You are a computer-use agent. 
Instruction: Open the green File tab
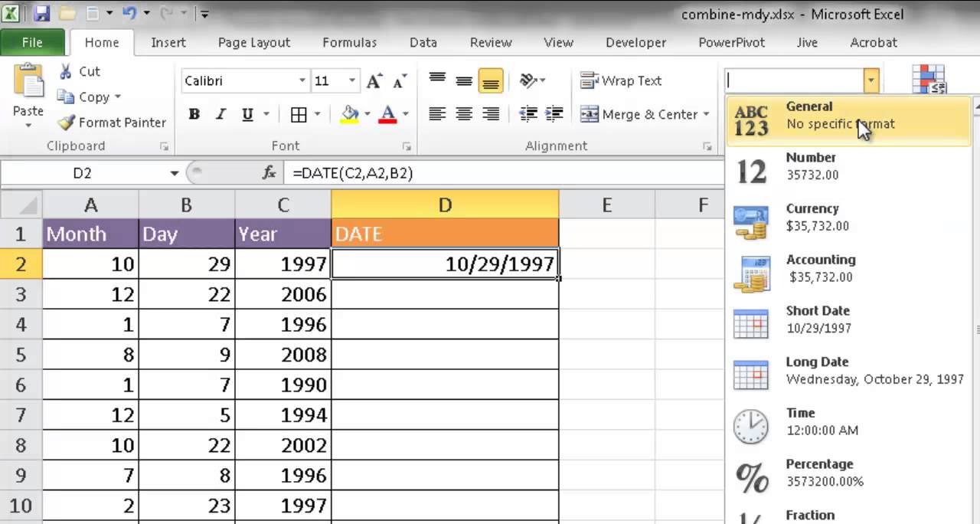point(32,43)
